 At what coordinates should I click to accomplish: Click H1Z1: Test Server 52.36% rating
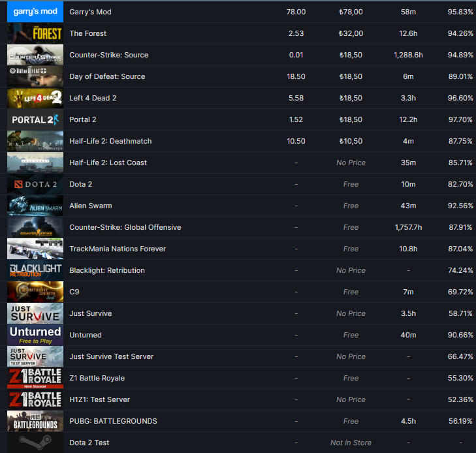(x=460, y=399)
